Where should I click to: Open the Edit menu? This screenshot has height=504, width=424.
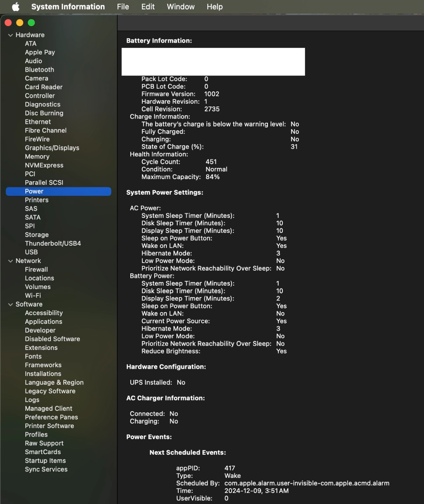click(x=148, y=7)
